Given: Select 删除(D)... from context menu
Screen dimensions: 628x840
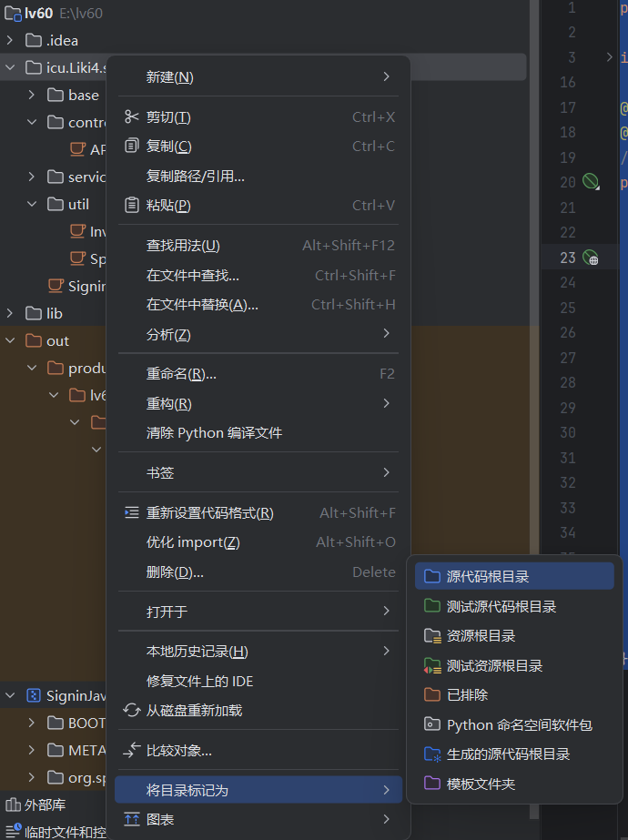Looking at the screenshot, I should [x=258, y=572].
